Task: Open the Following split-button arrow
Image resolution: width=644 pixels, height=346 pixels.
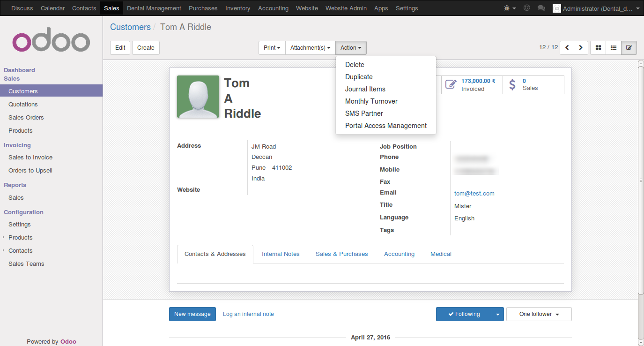Action: tap(498, 314)
